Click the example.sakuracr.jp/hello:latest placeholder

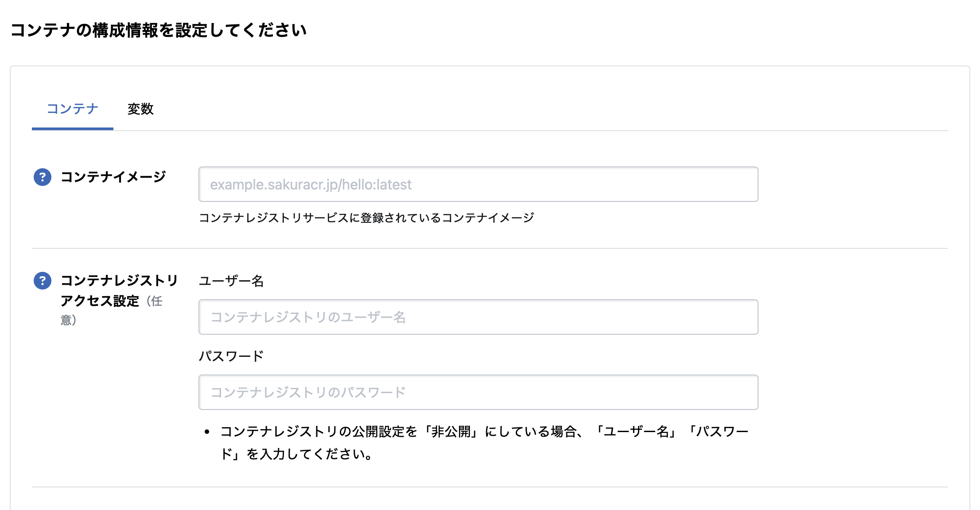click(x=311, y=185)
